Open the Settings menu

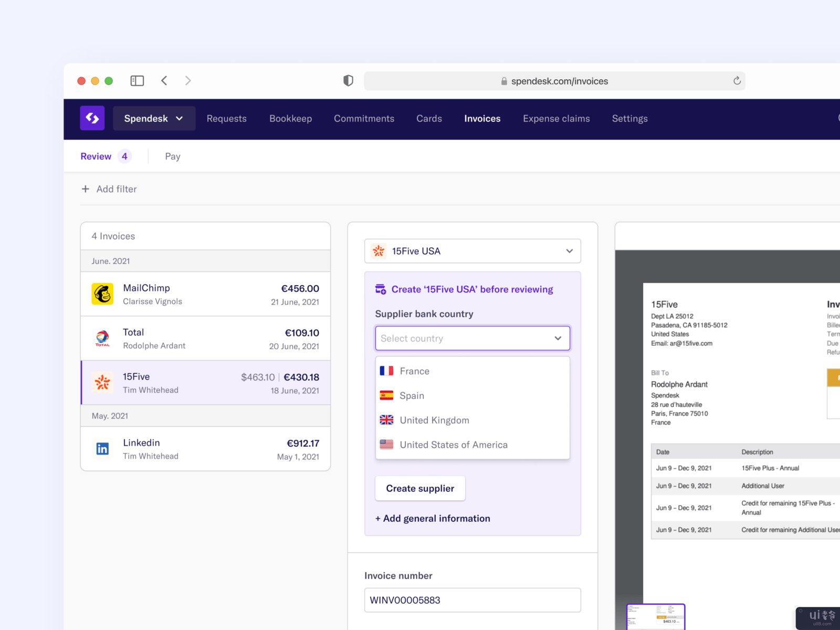(629, 119)
